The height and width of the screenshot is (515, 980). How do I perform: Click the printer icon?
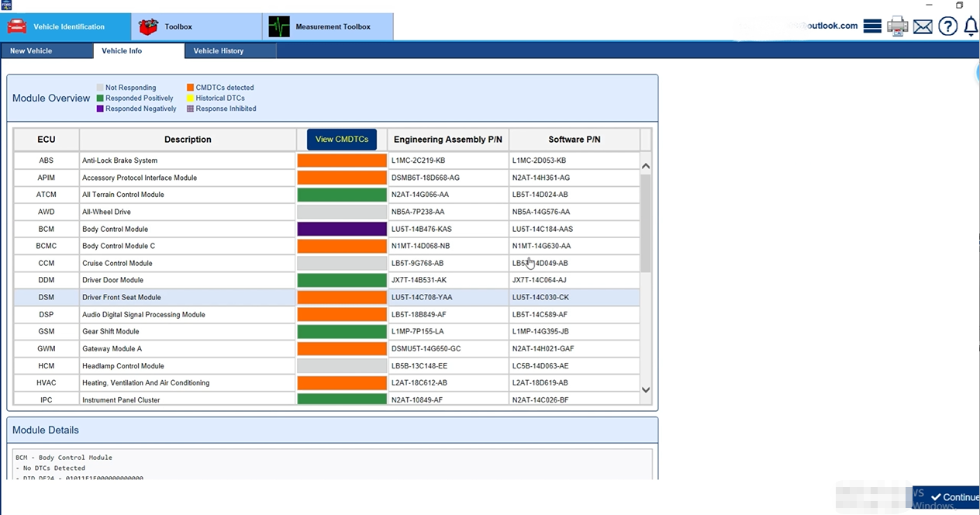click(x=897, y=26)
